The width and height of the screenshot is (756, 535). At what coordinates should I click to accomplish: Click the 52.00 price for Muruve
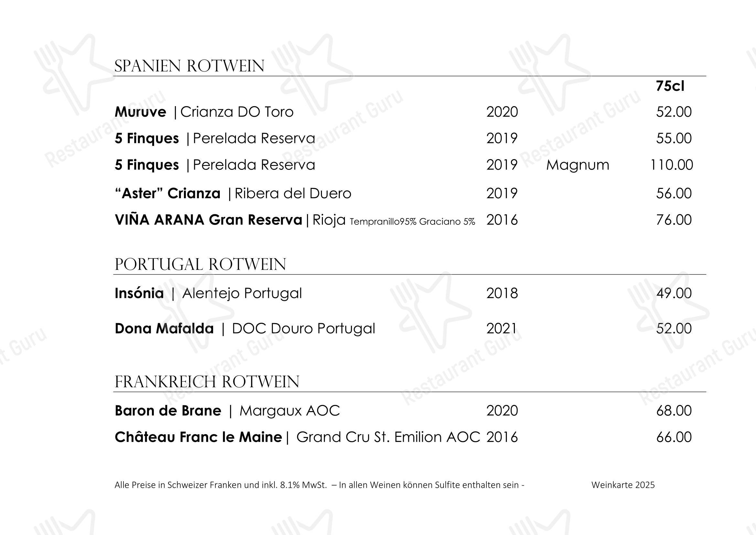click(674, 112)
